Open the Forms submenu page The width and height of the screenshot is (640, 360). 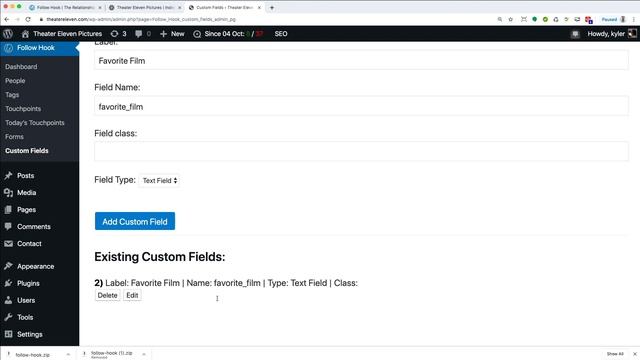point(14,137)
